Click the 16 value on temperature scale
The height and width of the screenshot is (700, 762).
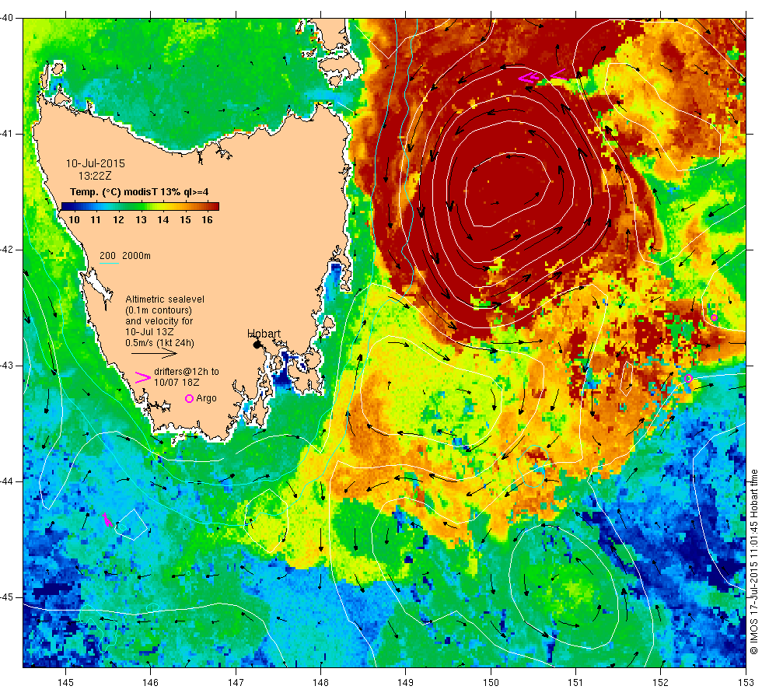208,219
